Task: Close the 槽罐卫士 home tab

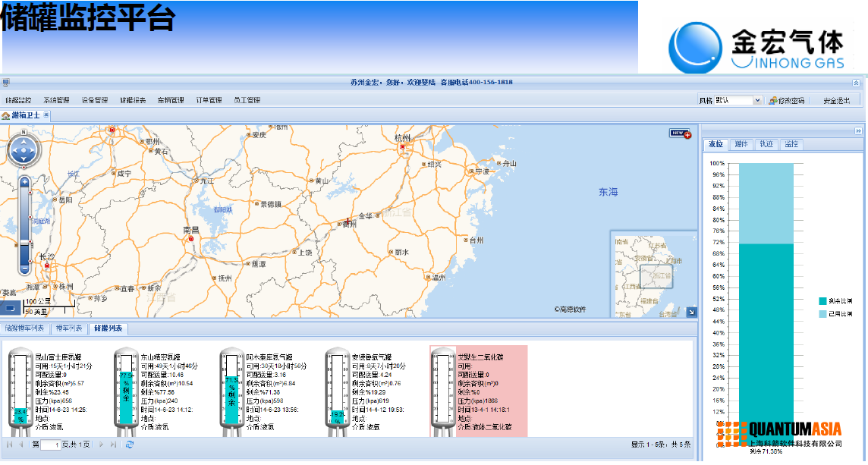Action: point(46,115)
